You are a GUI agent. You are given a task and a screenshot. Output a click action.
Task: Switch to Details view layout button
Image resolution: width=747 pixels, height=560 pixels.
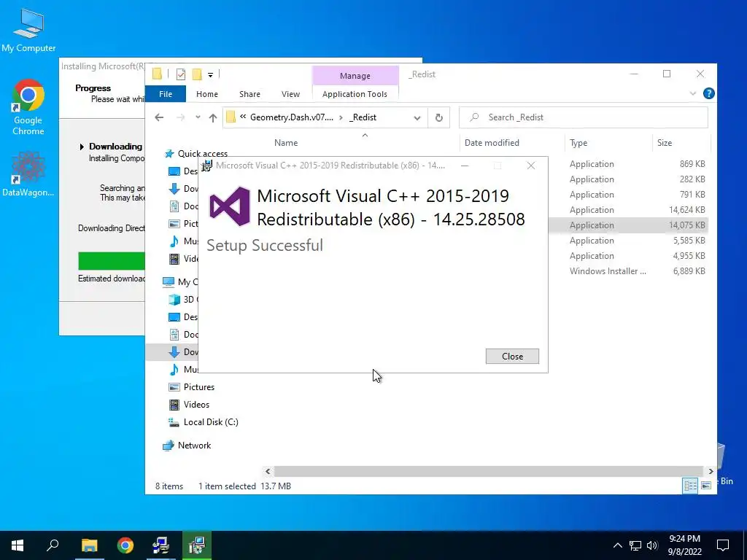click(x=690, y=486)
